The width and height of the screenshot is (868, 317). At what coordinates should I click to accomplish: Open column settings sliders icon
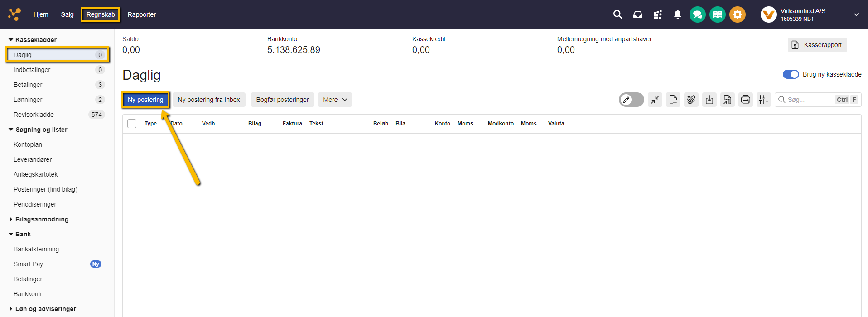click(x=763, y=100)
